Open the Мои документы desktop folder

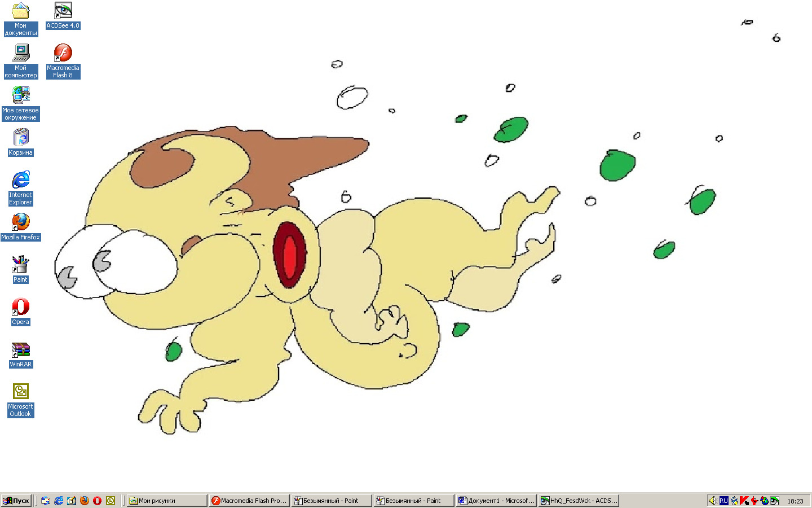coord(21,19)
